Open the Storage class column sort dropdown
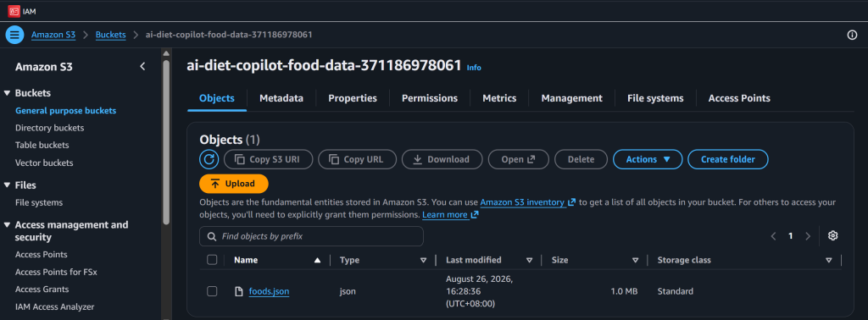Viewport: 868px width, 320px height. [x=829, y=260]
